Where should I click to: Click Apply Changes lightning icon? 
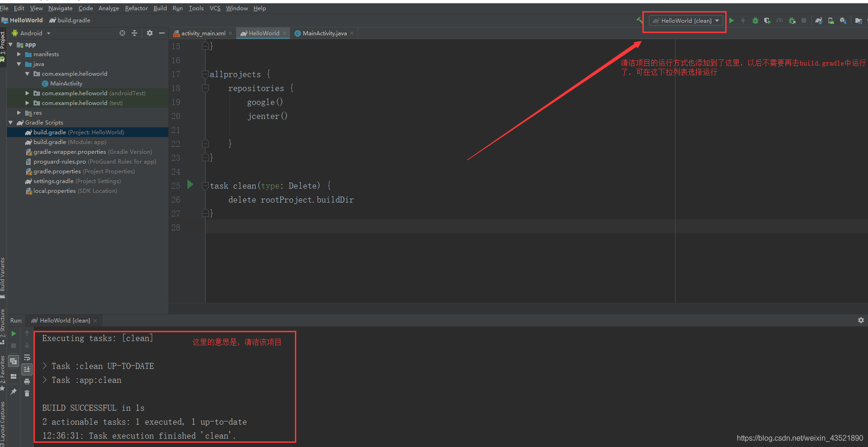tap(743, 20)
